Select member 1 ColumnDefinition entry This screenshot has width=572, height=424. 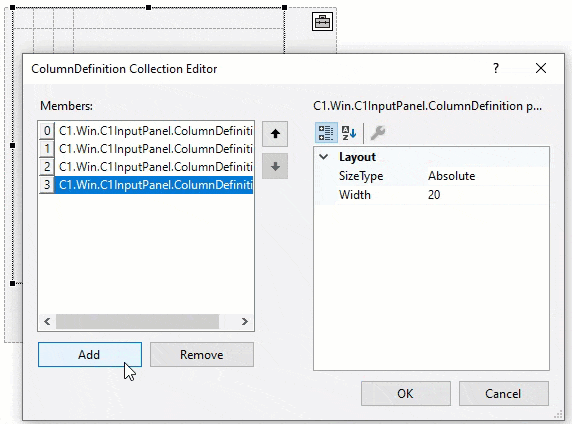click(146, 149)
